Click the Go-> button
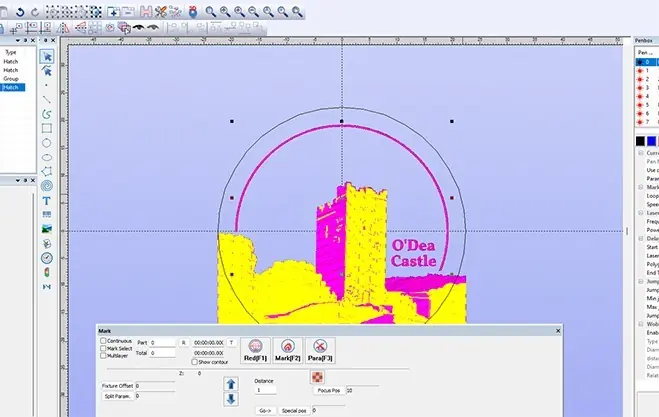Viewport: 659px width, 417px height. [x=265, y=410]
